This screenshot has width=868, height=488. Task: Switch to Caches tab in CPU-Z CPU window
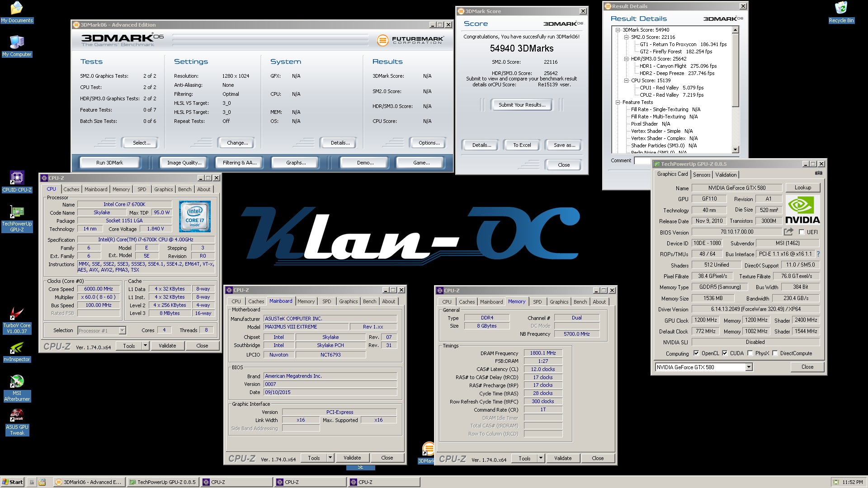71,189
